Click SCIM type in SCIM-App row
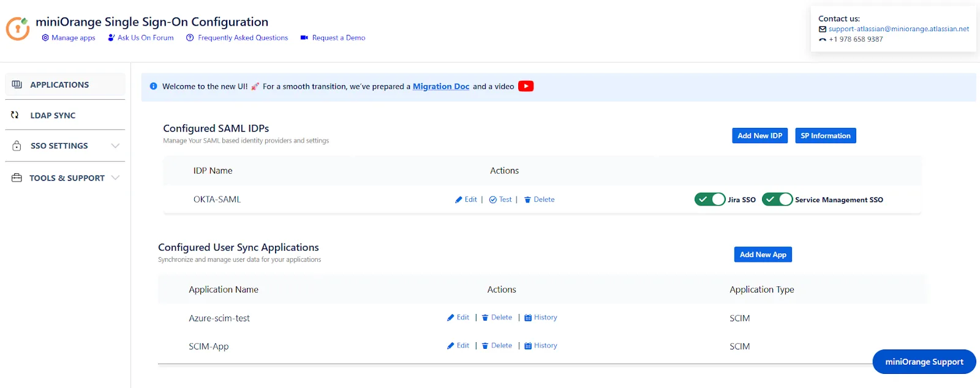 coord(740,346)
